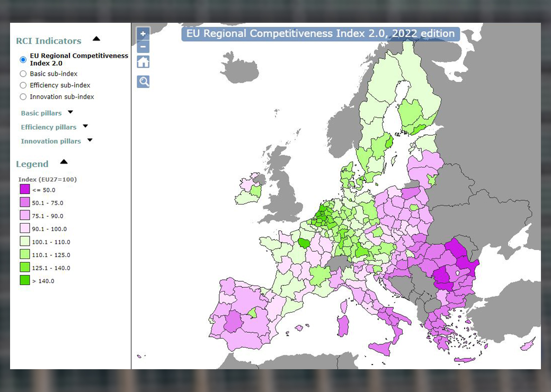Click the Efficiency pillars label

[49, 127]
